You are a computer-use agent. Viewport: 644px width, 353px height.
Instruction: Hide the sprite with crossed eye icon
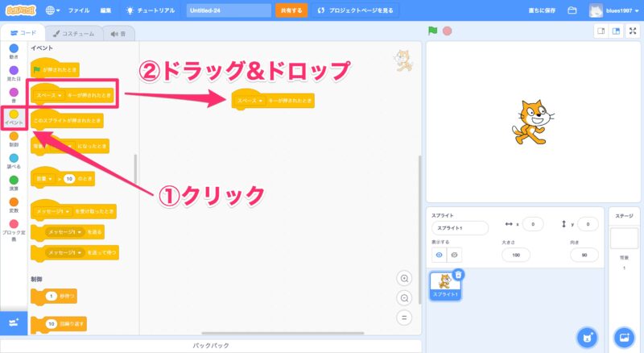(454, 255)
